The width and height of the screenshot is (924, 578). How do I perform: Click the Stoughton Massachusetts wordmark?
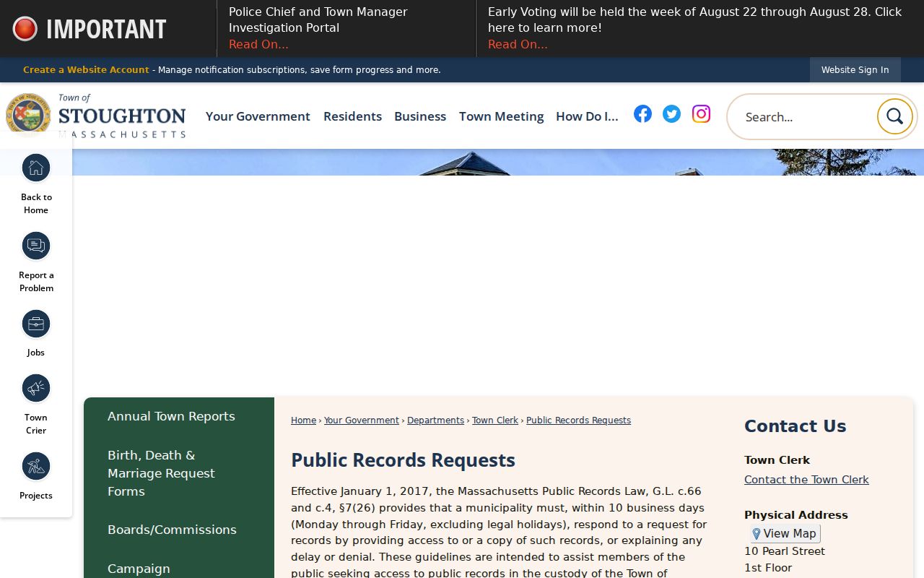coord(122,116)
